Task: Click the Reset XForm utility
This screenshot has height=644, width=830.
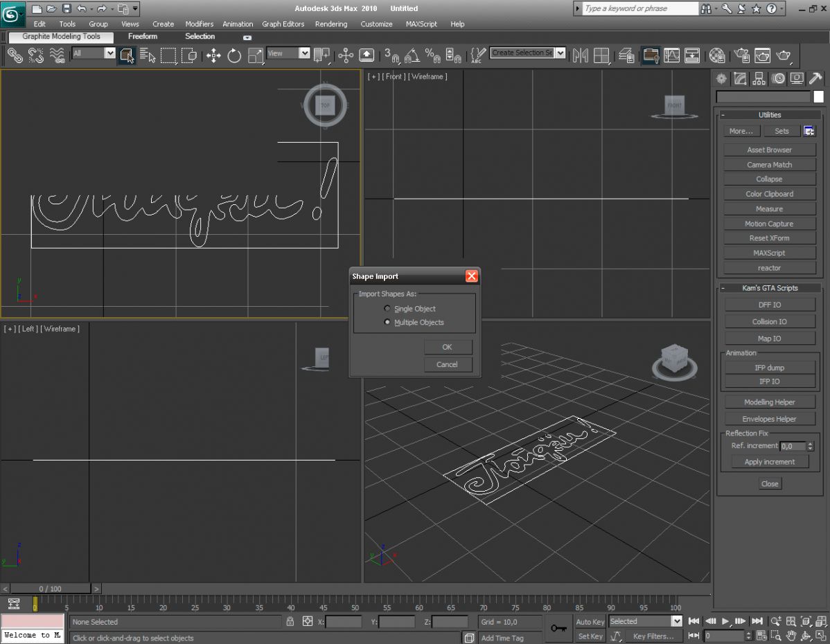Action: [x=770, y=238]
